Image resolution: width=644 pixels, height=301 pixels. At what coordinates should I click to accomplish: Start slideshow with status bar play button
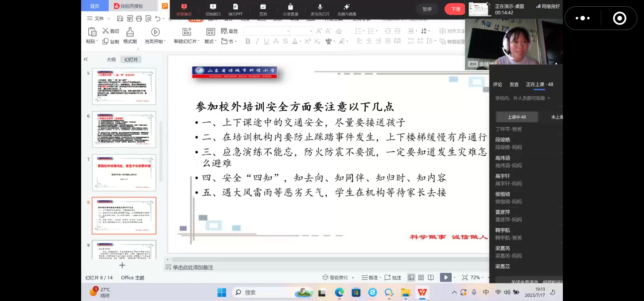click(446, 278)
